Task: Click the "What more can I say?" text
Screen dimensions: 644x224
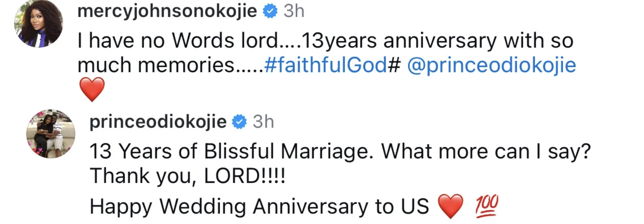Action: (x=486, y=152)
